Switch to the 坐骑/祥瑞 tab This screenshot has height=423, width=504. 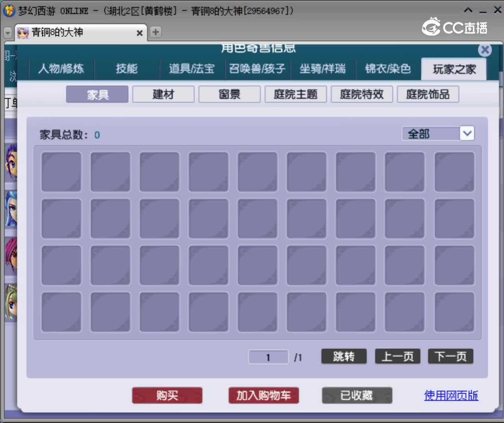pos(322,69)
